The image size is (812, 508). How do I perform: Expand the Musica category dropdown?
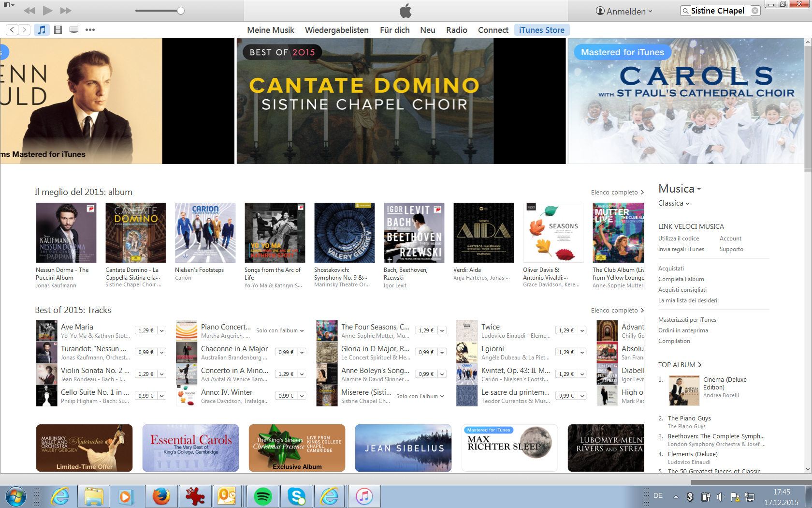[x=680, y=189]
